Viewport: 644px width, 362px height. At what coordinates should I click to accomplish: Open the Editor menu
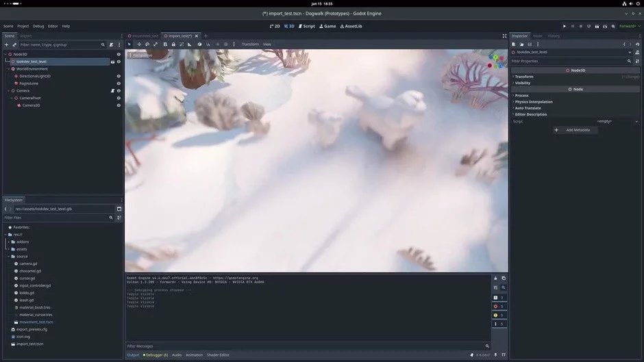[53, 26]
